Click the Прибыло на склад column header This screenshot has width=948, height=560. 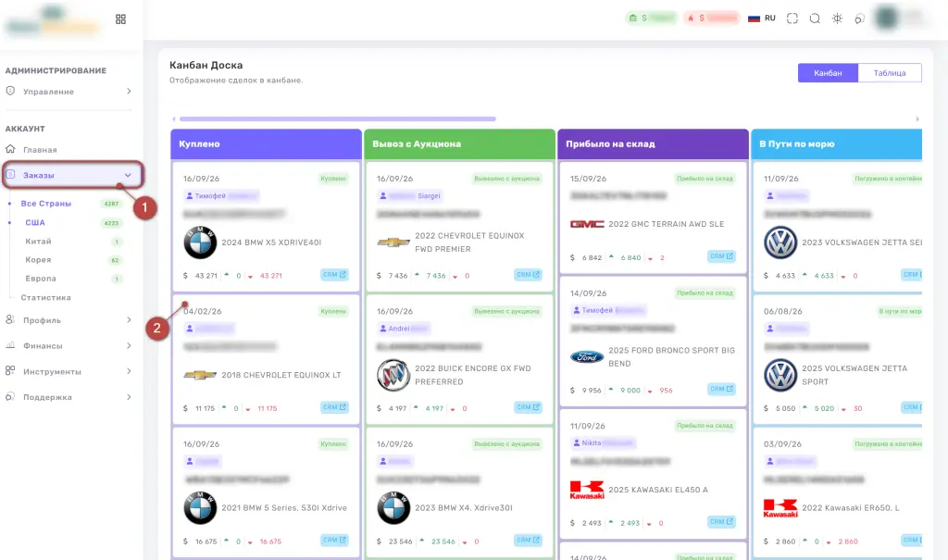[x=653, y=143]
